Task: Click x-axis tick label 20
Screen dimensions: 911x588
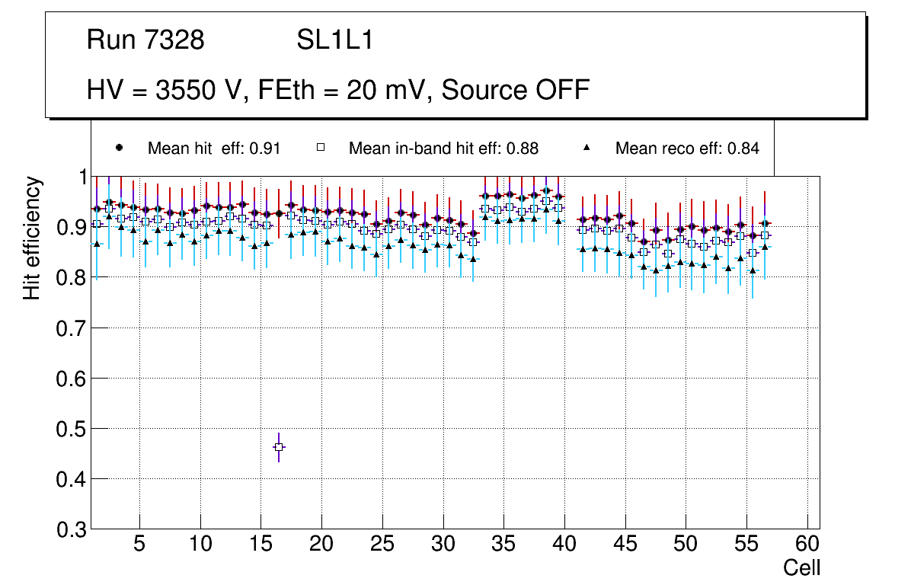Action: pos(321,545)
